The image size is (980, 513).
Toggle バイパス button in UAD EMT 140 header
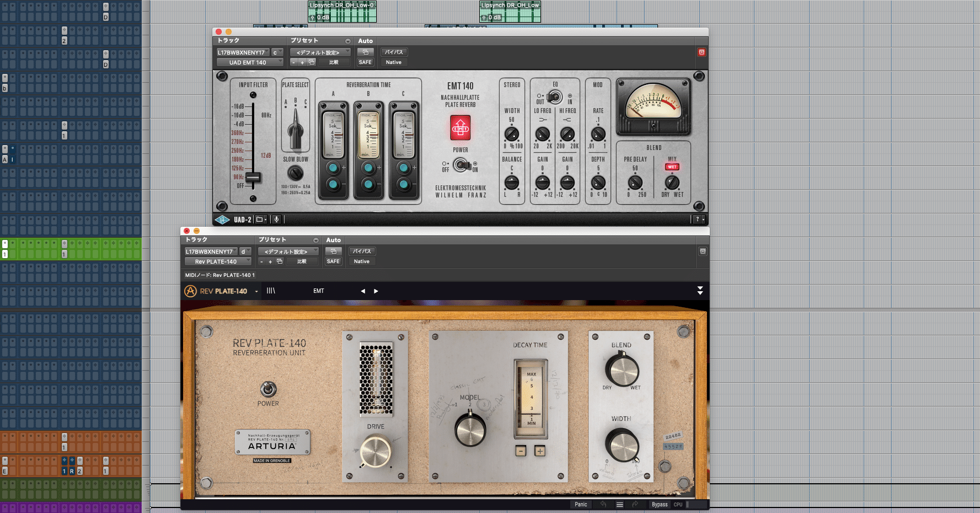[x=394, y=52]
